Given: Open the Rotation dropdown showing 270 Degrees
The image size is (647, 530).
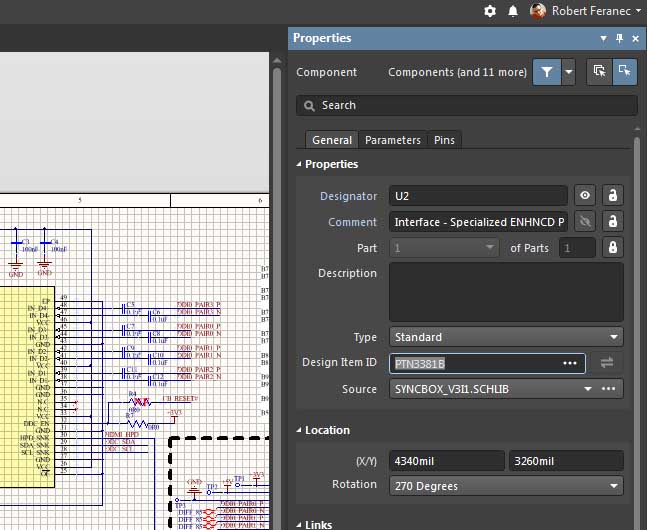Looking at the screenshot, I should tap(506, 486).
